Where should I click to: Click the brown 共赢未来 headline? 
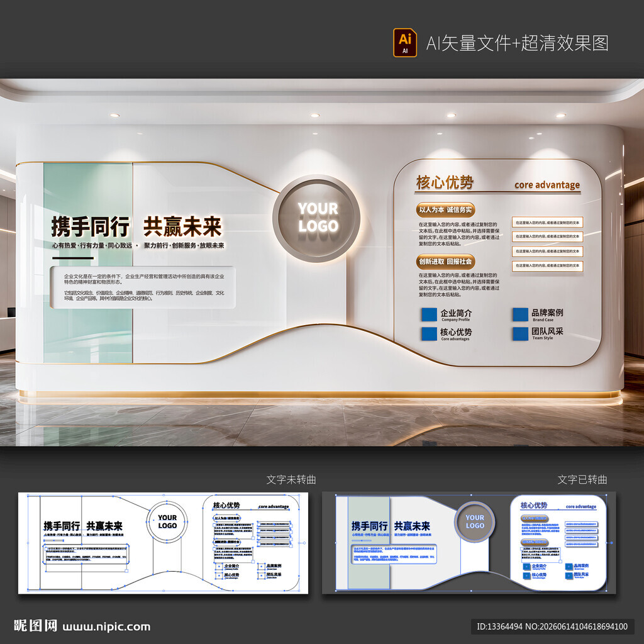182,226
